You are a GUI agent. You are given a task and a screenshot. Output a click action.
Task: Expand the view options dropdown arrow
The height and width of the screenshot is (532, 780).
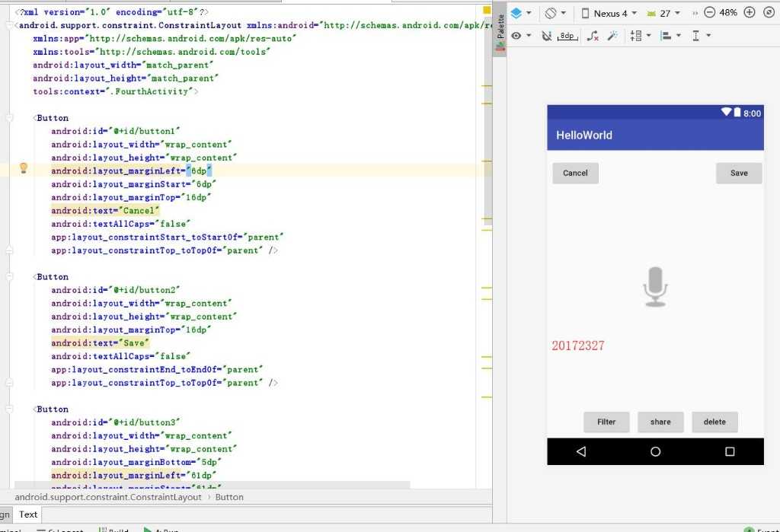(x=529, y=36)
